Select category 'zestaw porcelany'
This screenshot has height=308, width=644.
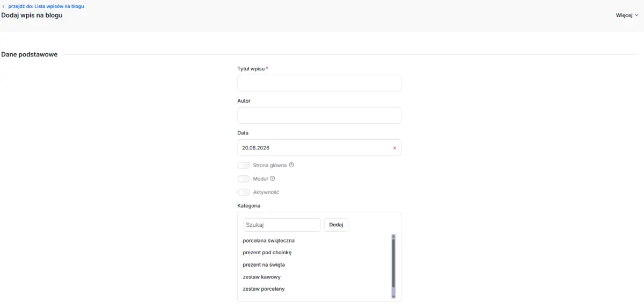click(264, 289)
